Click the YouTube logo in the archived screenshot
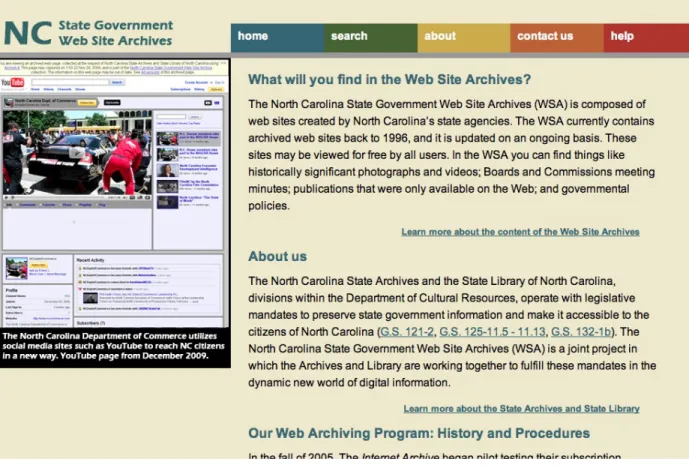The width and height of the screenshot is (689, 471). click(12, 82)
